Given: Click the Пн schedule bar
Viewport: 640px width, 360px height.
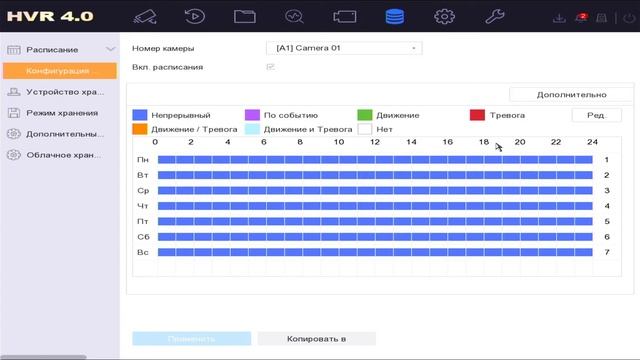Looking at the screenshot, I should 375,160.
